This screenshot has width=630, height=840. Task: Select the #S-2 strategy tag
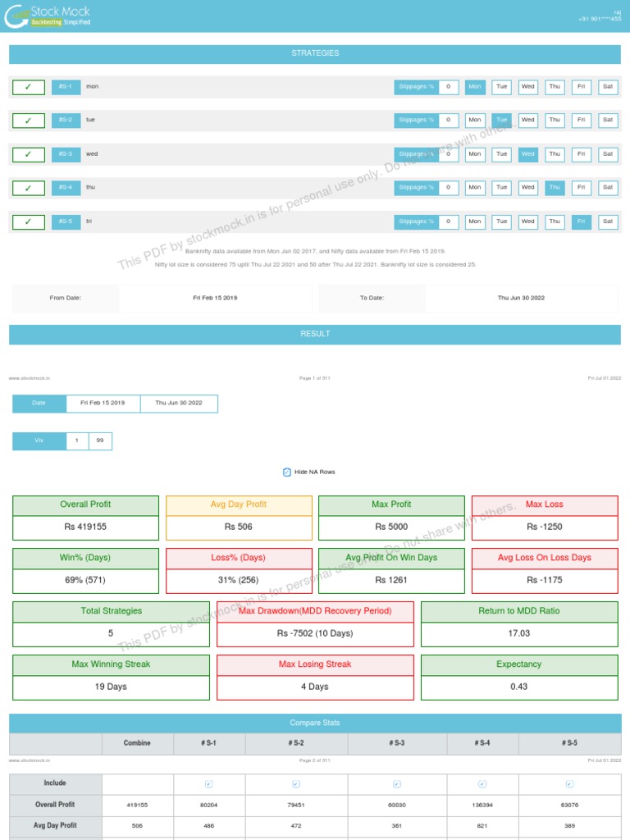(66, 120)
